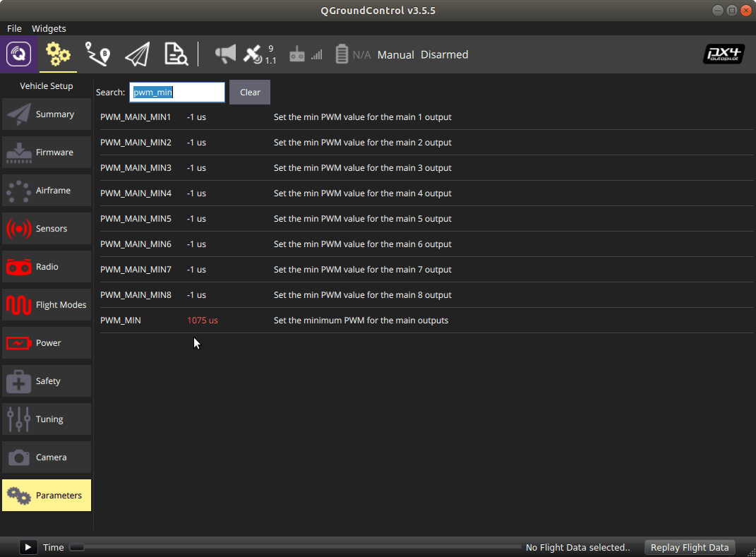Click Replay Flight Data button
Image resolution: width=756 pixels, height=557 pixels.
(x=690, y=547)
